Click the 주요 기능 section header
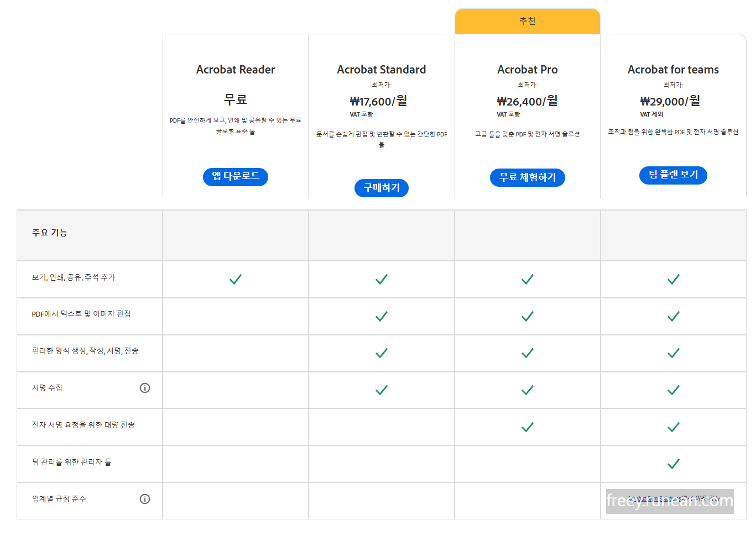Viewport: 756px width, 536px height. click(x=49, y=233)
